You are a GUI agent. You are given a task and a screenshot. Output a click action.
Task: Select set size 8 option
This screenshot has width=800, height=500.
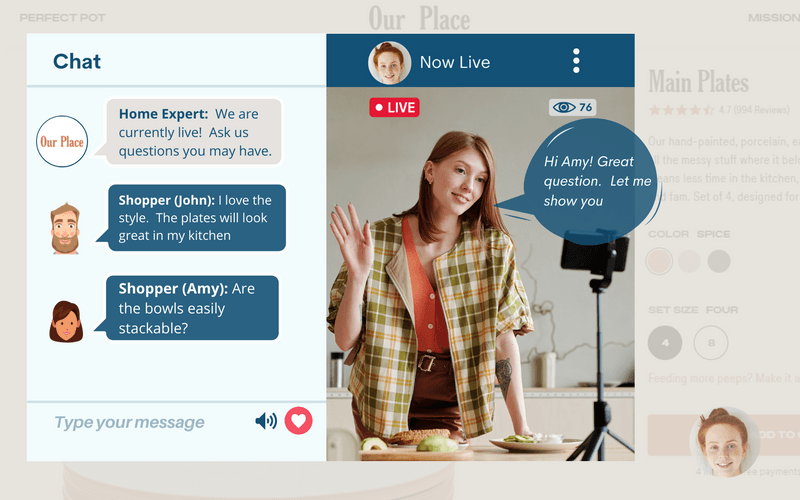tap(711, 343)
